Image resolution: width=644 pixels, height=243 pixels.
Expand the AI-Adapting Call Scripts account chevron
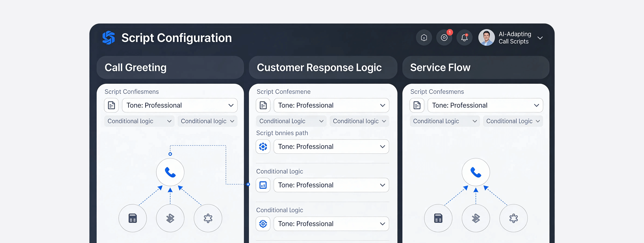pos(540,38)
